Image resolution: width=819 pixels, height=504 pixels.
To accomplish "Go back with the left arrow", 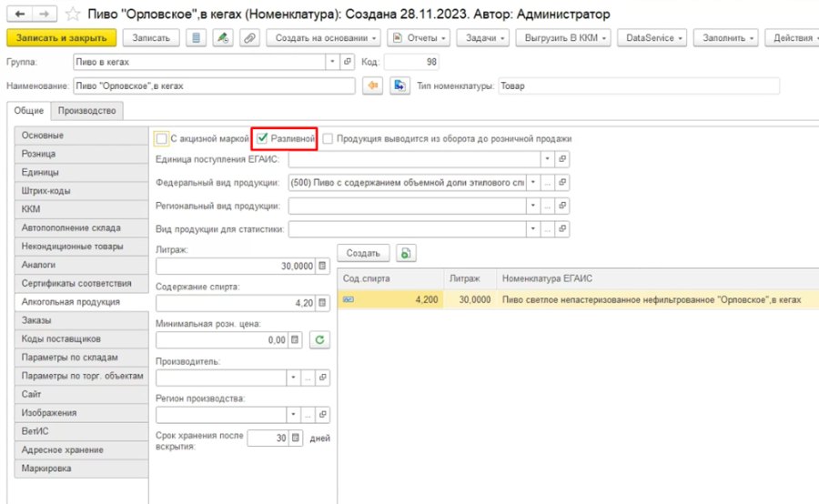I will [x=20, y=15].
